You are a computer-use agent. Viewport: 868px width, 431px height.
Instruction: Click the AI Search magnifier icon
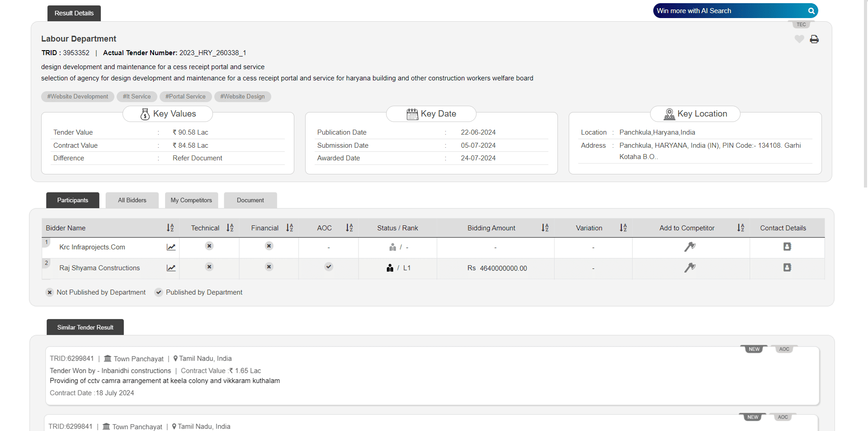coord(811,11)
